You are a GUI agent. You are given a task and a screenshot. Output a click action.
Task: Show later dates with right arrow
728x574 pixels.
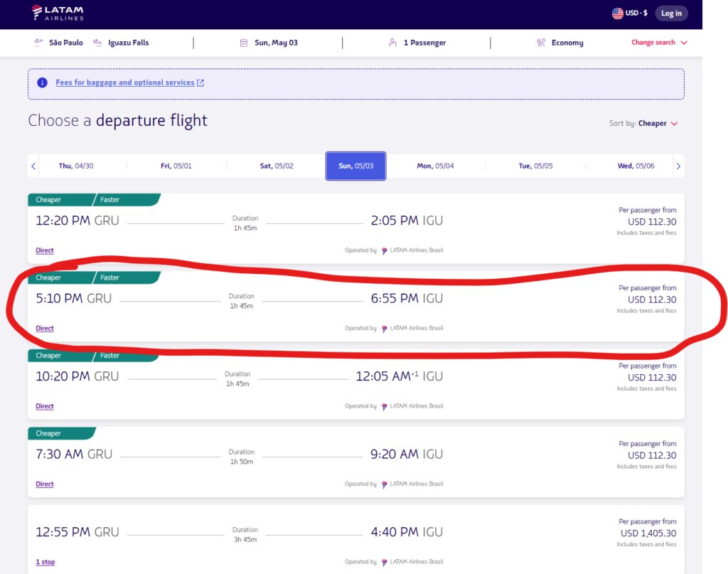(x=678, y=166)
